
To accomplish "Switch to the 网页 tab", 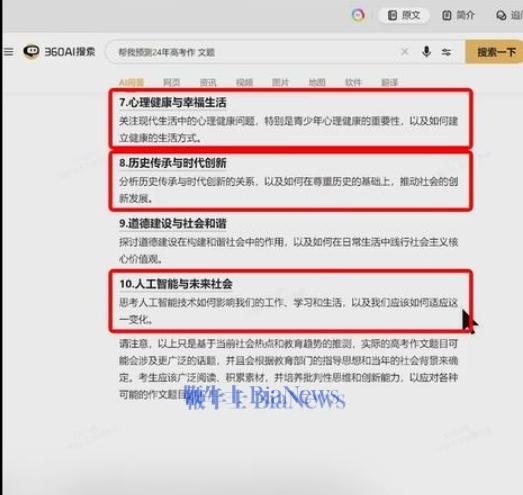I will [171, 82].
